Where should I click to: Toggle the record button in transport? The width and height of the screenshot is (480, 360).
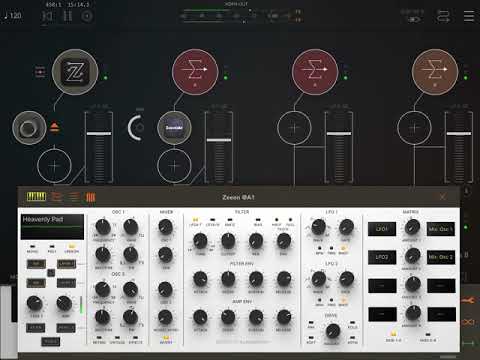tap(87, 16)
